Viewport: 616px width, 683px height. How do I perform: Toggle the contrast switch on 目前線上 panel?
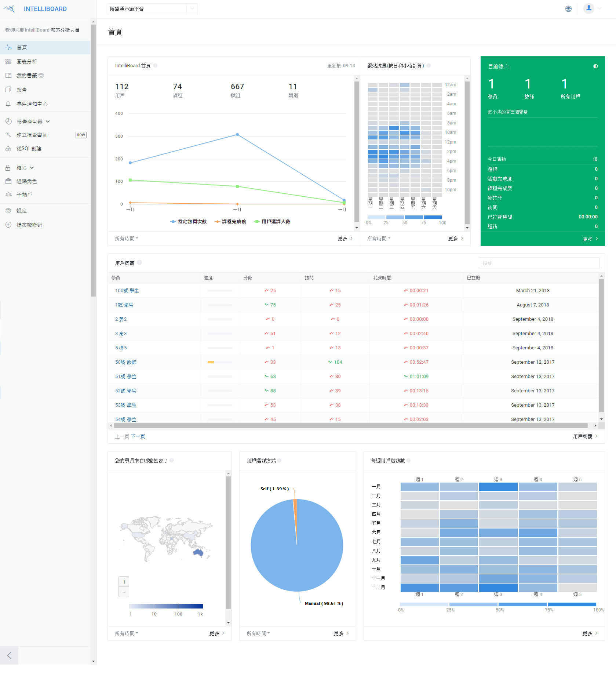595,66
